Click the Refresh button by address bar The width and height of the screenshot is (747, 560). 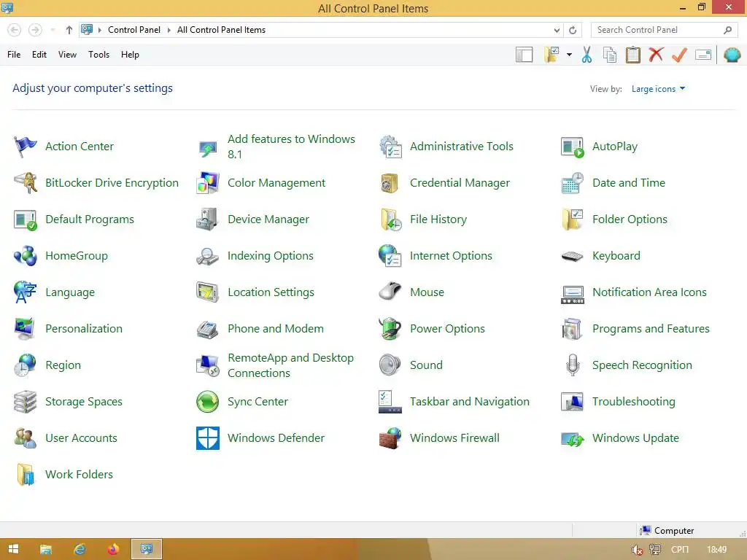coord(573,30)
